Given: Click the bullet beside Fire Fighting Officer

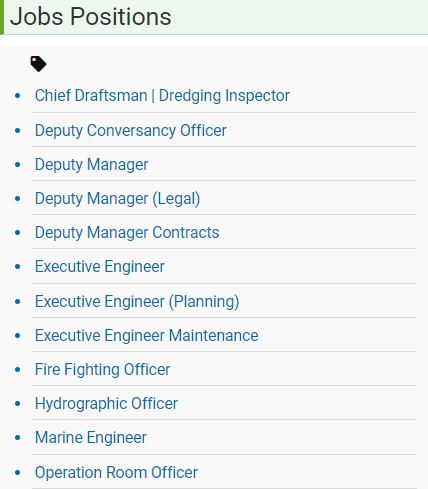Looking at the screenshot, I should point(18,369).
